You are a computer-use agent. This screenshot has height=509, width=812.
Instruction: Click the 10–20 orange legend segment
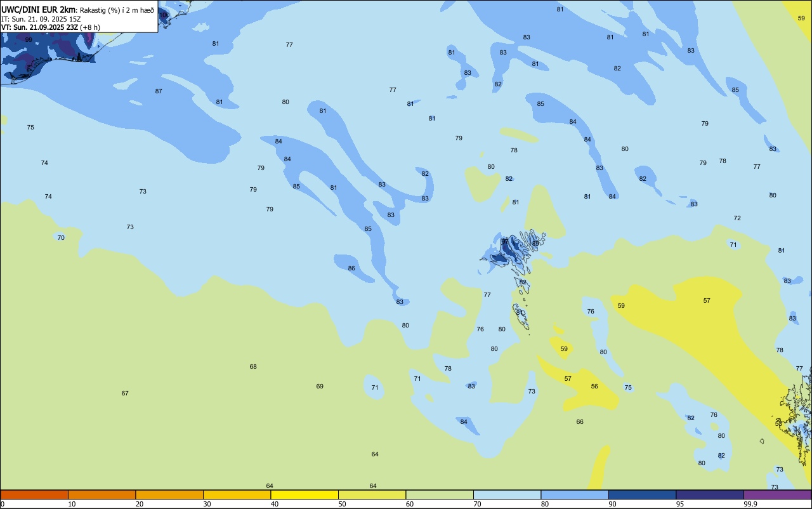click(101, 494)
